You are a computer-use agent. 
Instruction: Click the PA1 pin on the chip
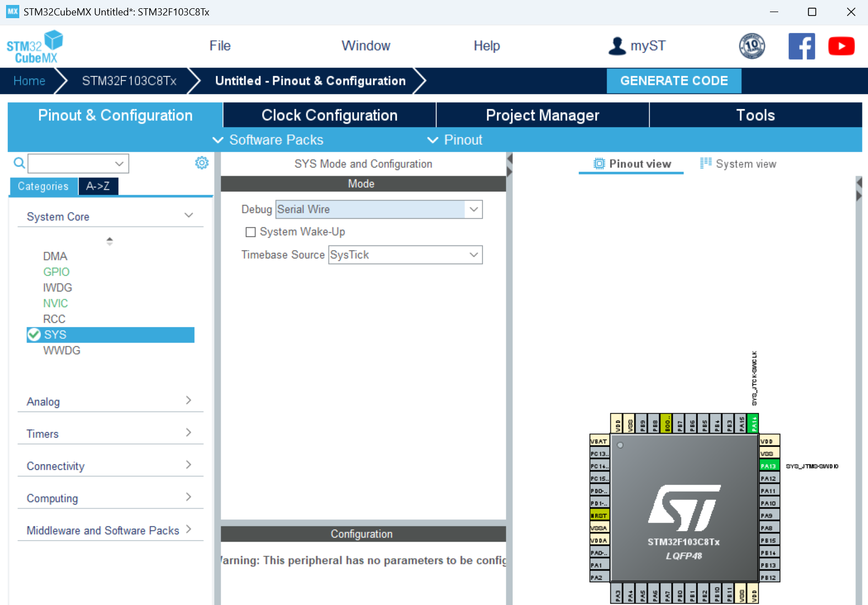[599, 565]
